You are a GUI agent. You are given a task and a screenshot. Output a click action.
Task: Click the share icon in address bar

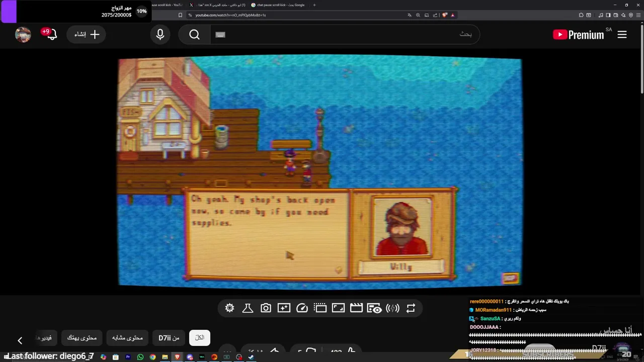(x=435, y=15)
